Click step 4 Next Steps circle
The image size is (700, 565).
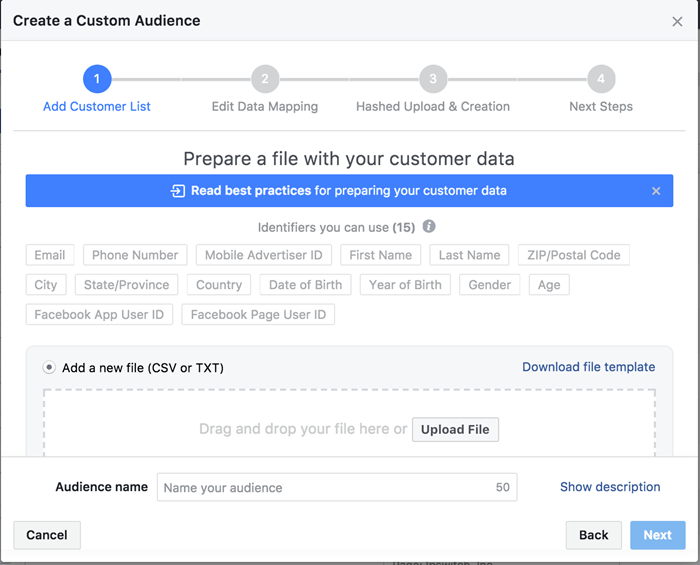[601, 79]
